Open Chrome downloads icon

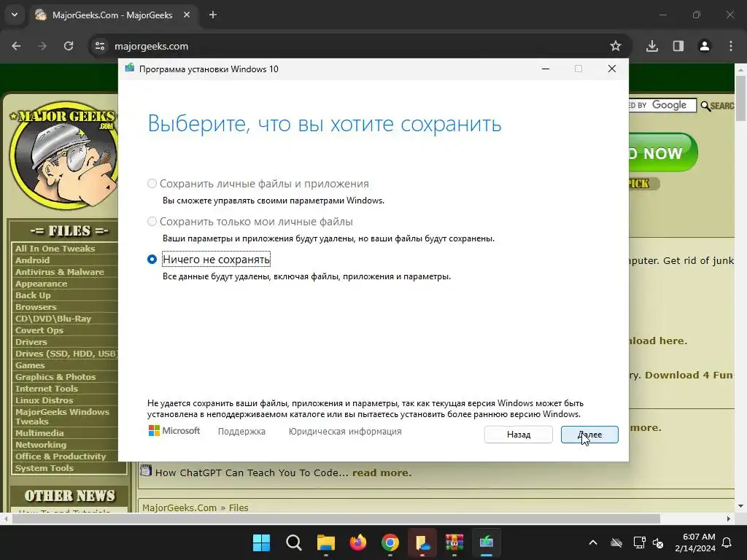652,46
